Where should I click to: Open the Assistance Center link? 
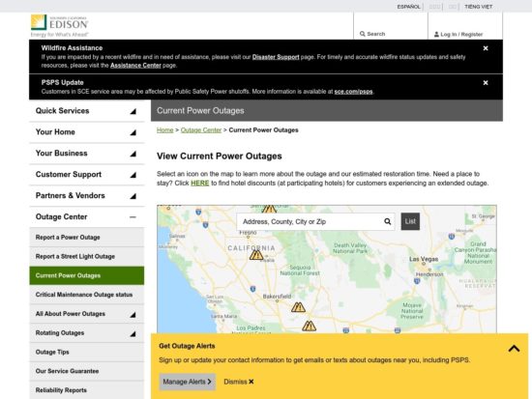point(135,66)
